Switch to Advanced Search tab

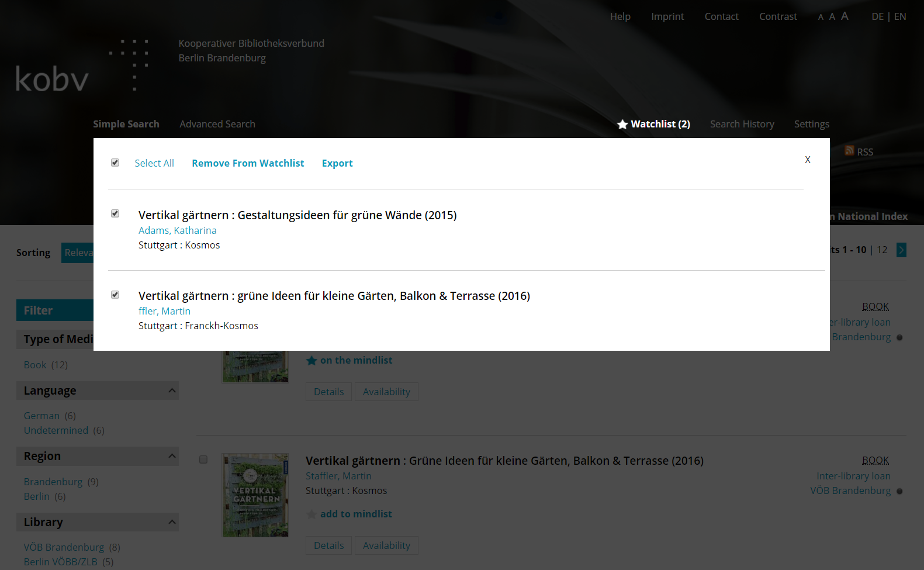(x=217, y=124)
